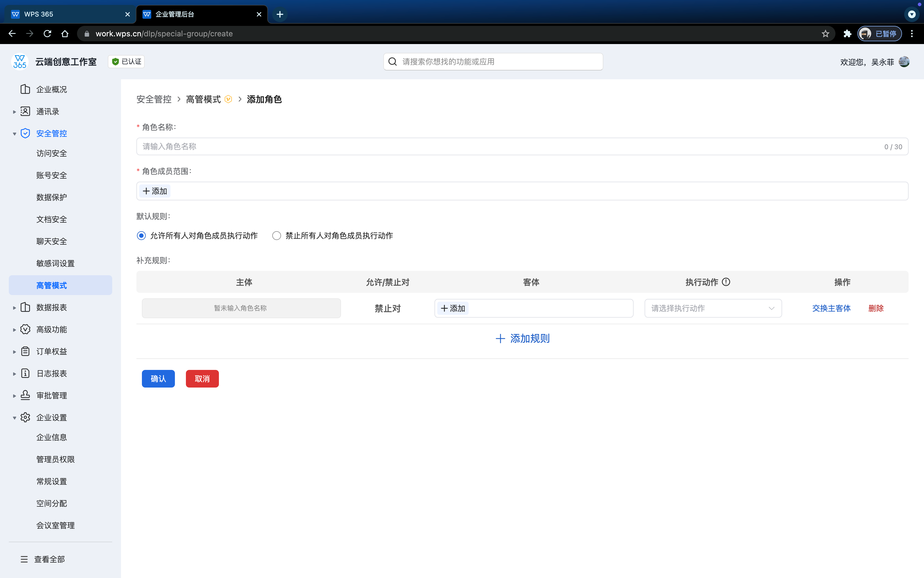Collapse the 安全管控 sidebar arrow
The width and height of the screenshot is (924, 578).
(14, 134)
